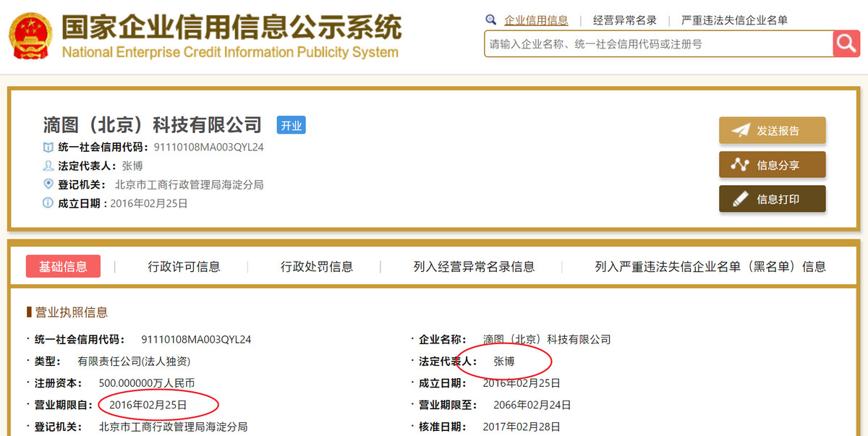Click the credit code book icon

pos(48,147)
